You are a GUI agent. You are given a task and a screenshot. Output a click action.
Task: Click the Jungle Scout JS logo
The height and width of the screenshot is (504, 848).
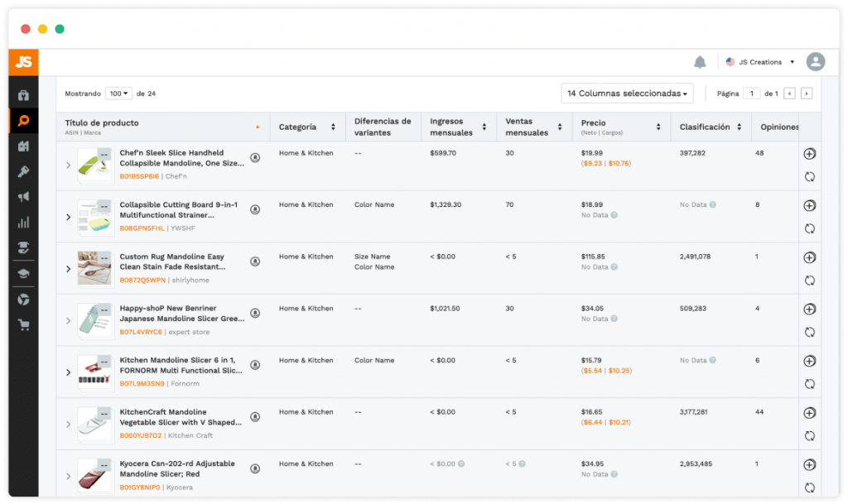23,62
